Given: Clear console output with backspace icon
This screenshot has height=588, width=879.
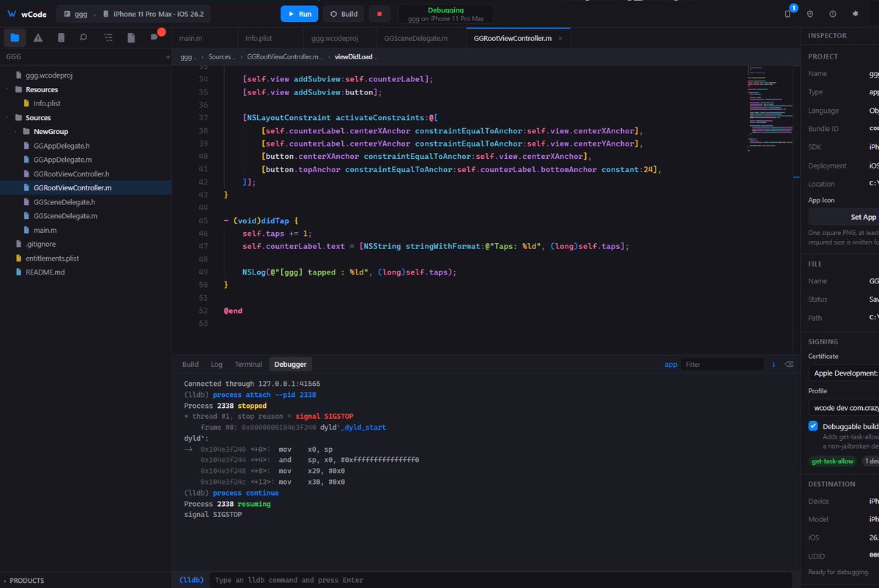Looking at the screenshot, I should pos(789,364).
